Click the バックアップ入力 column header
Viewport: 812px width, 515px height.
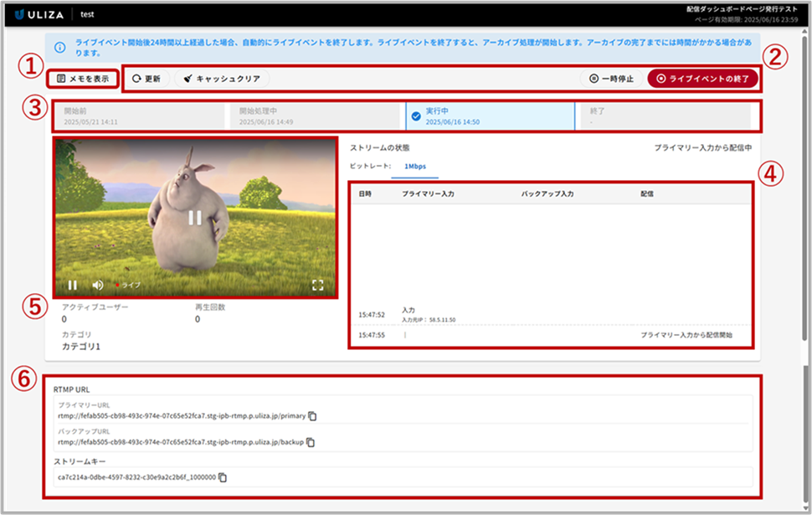(547, 193)
